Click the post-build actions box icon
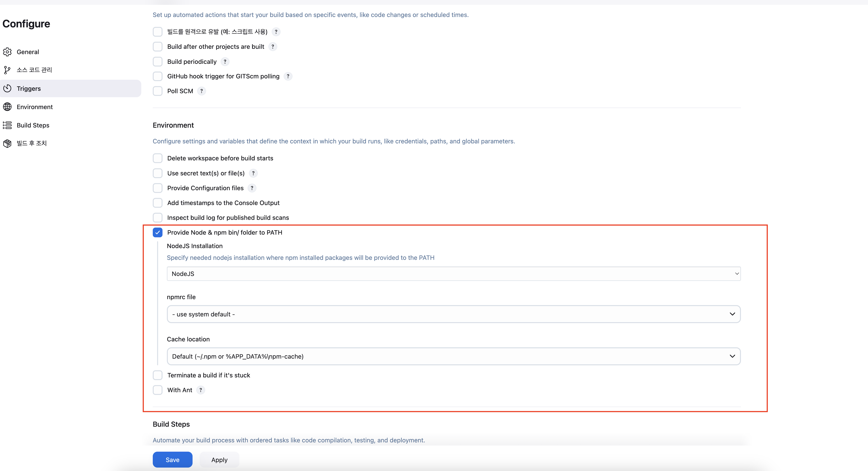The height and width of the screenshot is (471, 868). [7, 143]
